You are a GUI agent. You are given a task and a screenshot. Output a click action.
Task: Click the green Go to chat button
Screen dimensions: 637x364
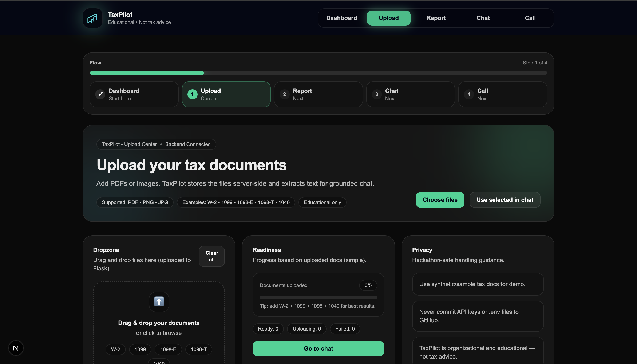coord(318,348)
